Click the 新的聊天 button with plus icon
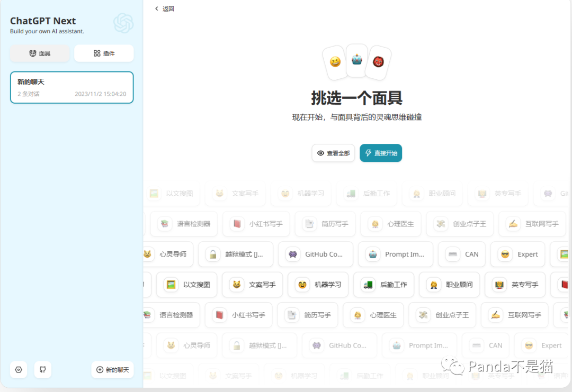The width and height of the screenshot is (572, 392). [113, 370]
